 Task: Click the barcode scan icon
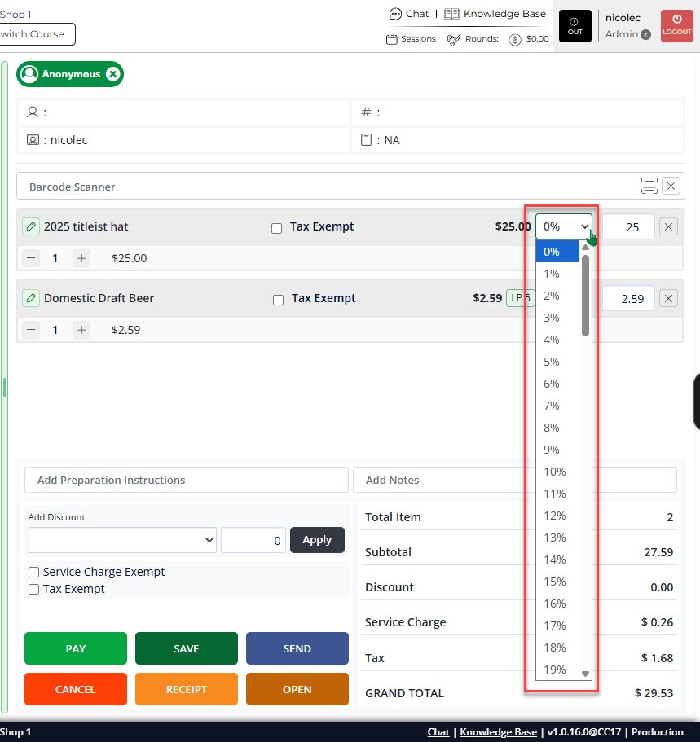pos(649,186)
